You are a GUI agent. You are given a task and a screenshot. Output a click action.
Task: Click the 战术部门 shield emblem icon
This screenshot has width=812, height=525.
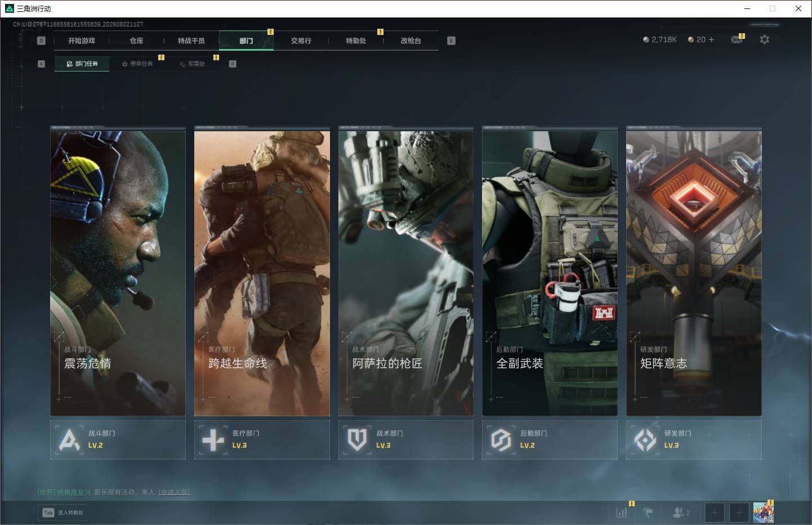357,440
